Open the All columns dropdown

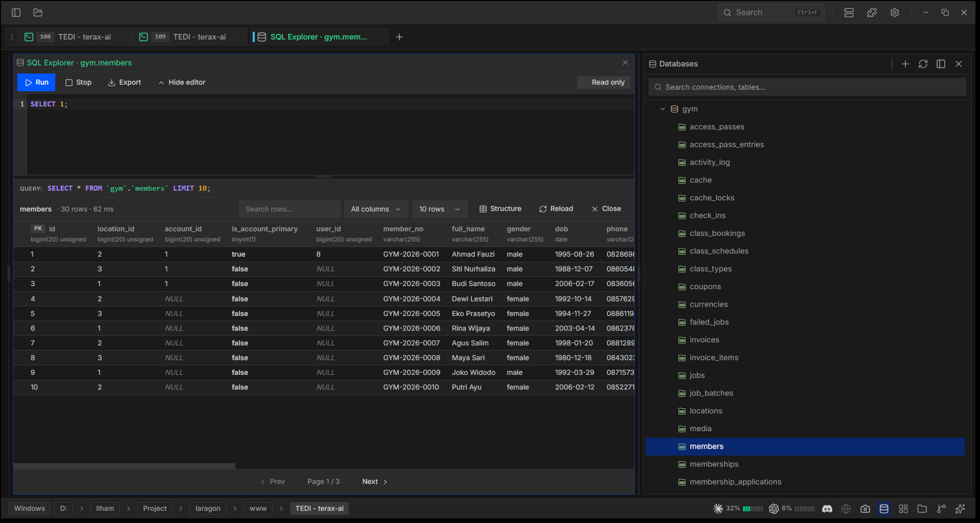point(376,209)
